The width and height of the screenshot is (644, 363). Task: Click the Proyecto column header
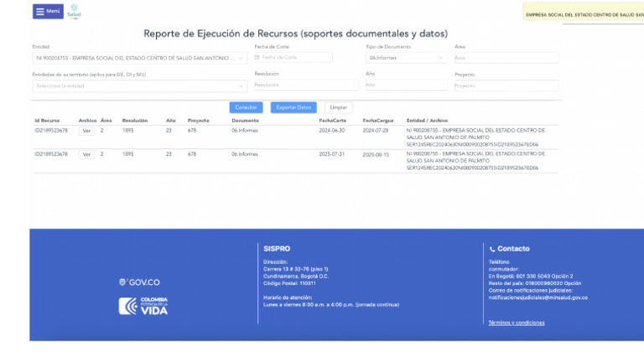(199, 121)
